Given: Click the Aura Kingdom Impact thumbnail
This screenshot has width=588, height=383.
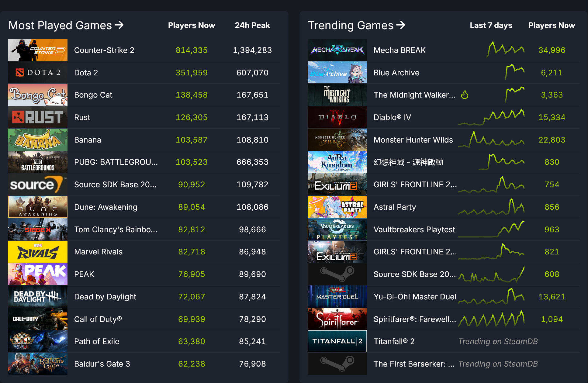Looking at the screenshot, I should [337, 162].
